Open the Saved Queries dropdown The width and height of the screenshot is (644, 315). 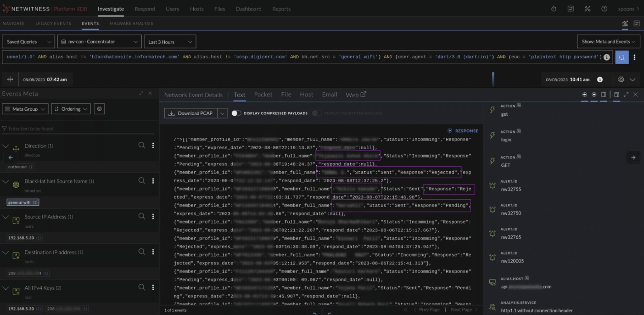28,42
